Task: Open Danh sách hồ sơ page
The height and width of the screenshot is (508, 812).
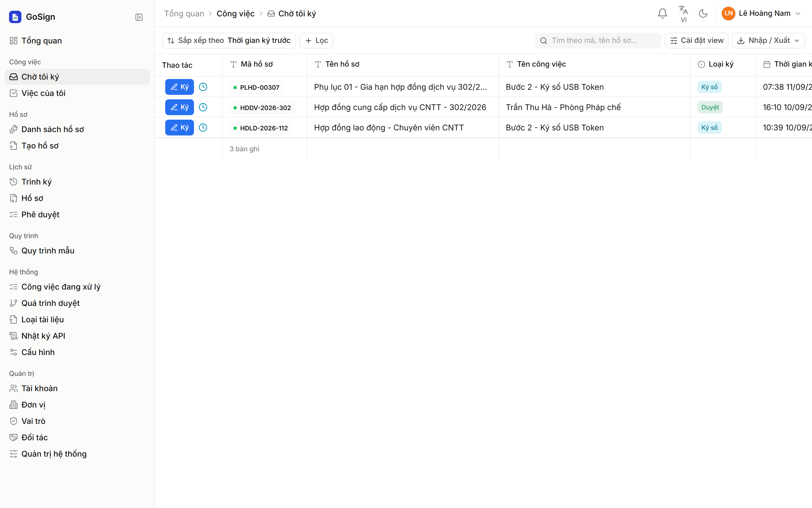Action: click(x=77, y=129)
